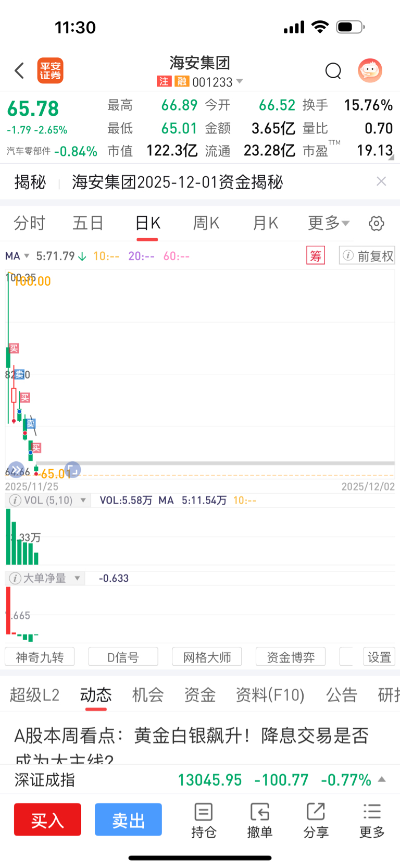The width and height of the screenshot is (400, 868).
Task: Open 海安集团2025-12-01资金揭秘 link
Action: (x=177, y=182)
